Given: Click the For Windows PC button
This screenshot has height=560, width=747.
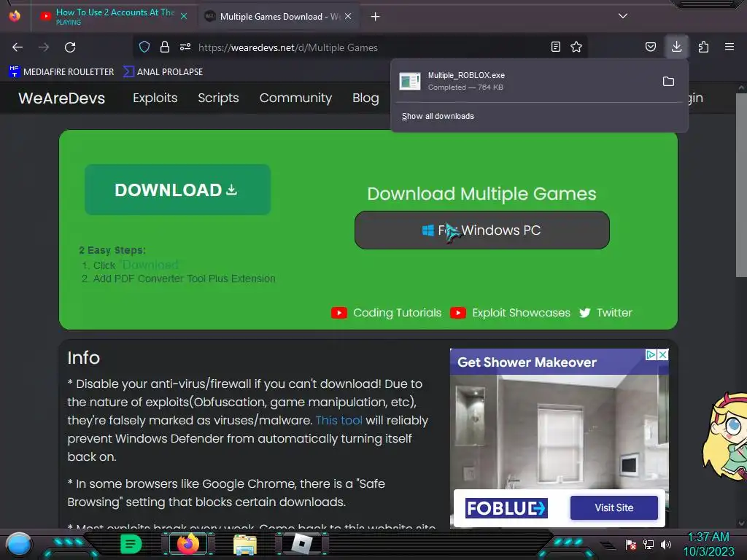Looking at the screenshot, I should 482,230.
